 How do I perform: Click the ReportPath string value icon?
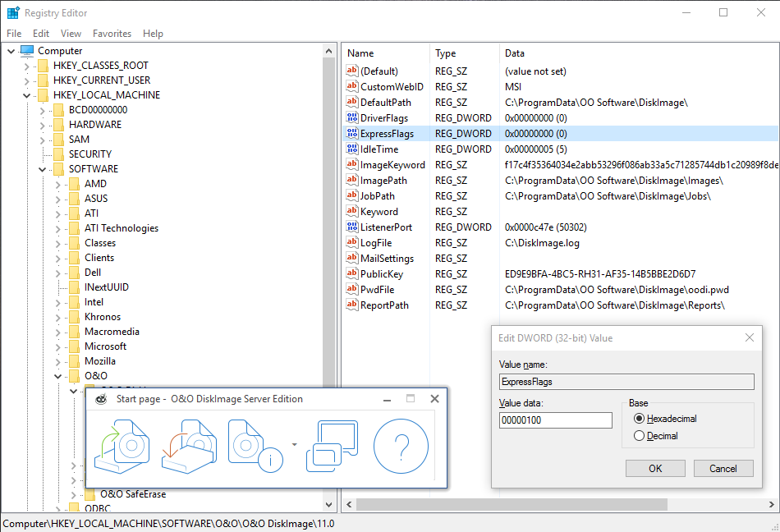click(352, 305)
